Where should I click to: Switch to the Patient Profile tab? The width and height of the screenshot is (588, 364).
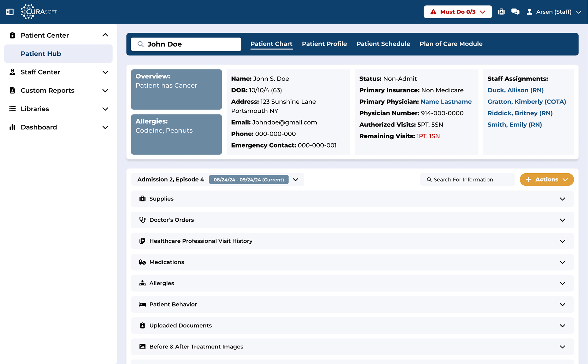[324, 44]
